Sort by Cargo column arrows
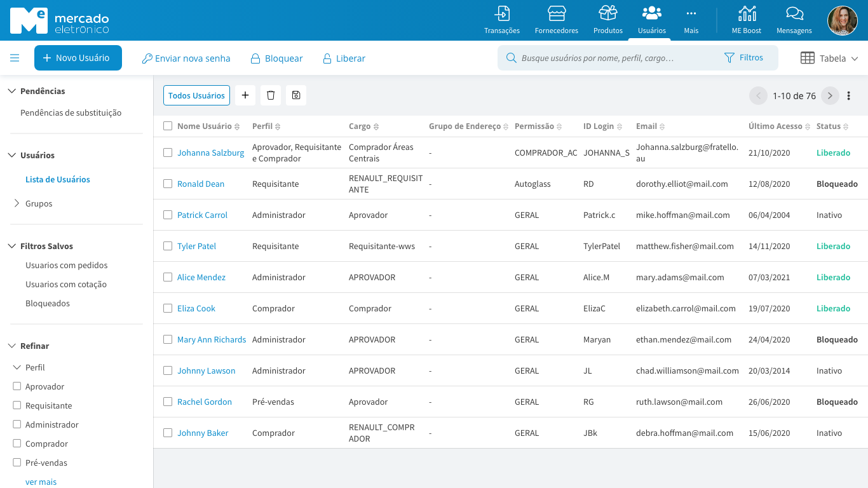 pyautogui.click(x=376, y=126)
